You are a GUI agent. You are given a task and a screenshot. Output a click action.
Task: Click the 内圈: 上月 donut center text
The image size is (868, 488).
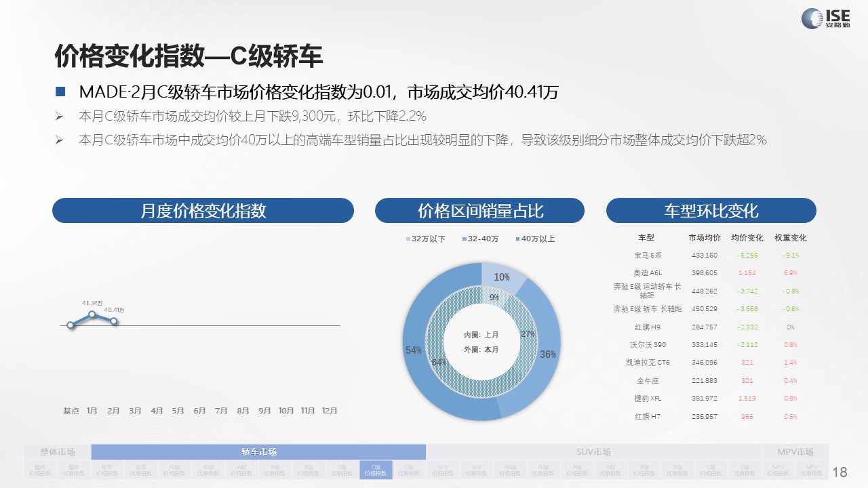(x=481, y=335)
